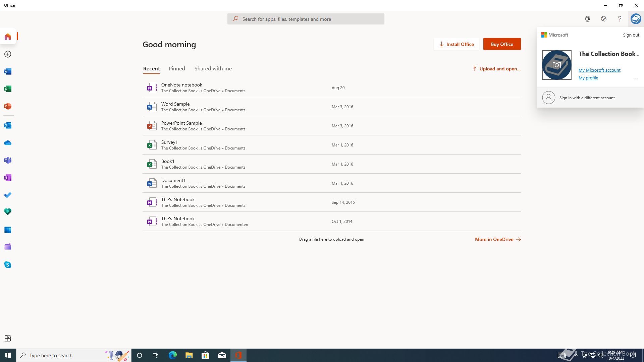Open Microsoft Teams from the sidebar
The height and width of the screenshot is (362, 644).
[8, 160]
